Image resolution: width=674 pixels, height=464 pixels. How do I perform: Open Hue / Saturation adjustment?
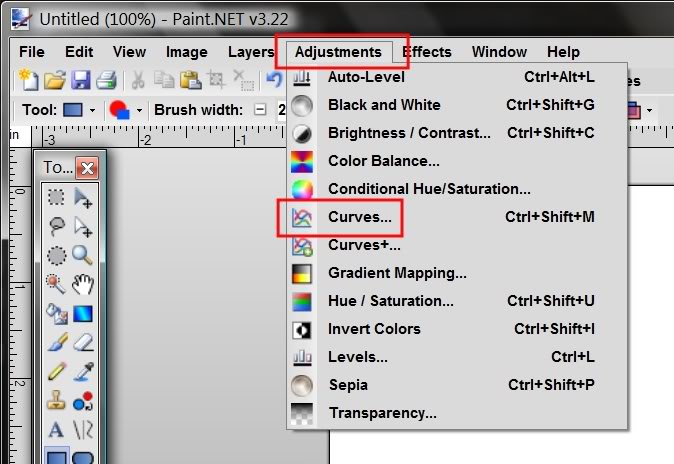(457, 301)
